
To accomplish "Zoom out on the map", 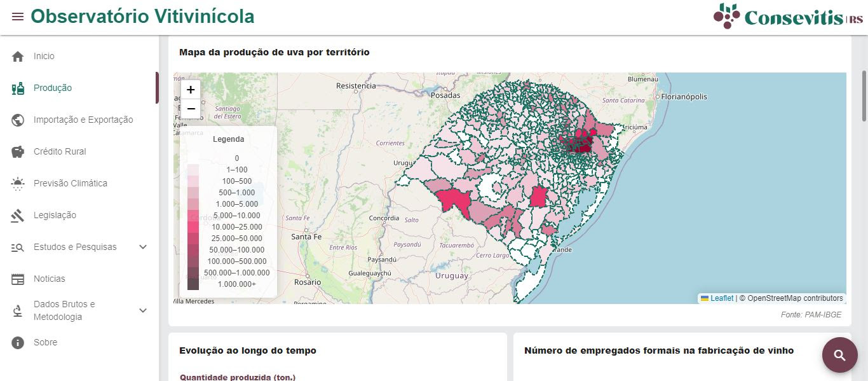I will [191, 109].
